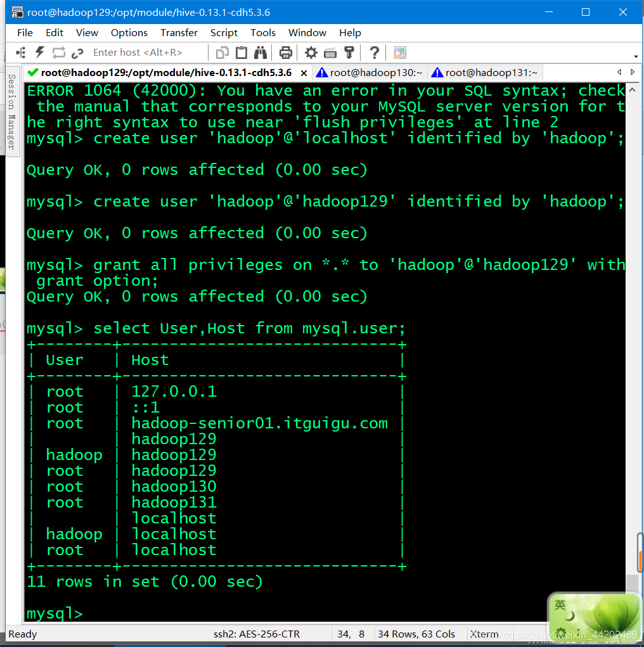This screenshot has width=644, height=647.
Task: Click the SecureFX launch icon
Action: click(x=399, y=53)
